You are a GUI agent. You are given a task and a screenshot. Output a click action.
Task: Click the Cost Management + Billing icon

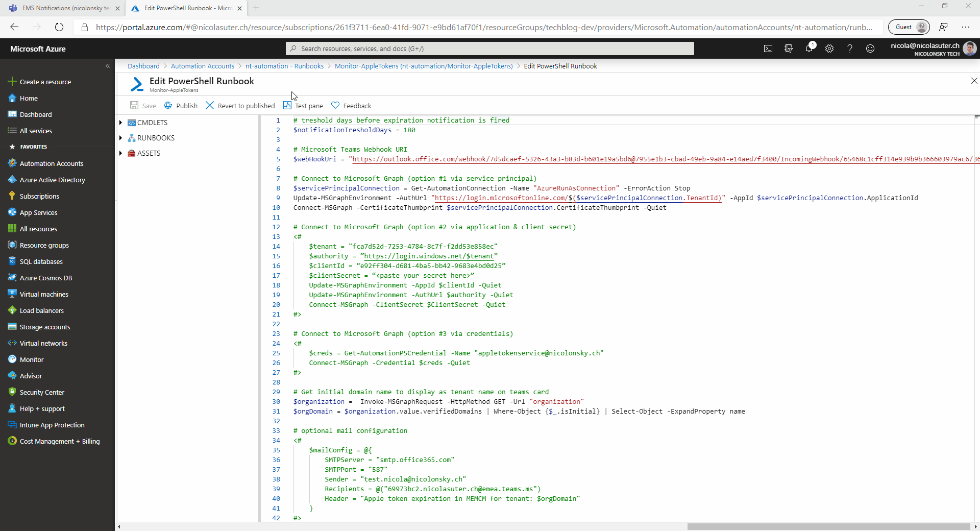(x=12, y=441)
